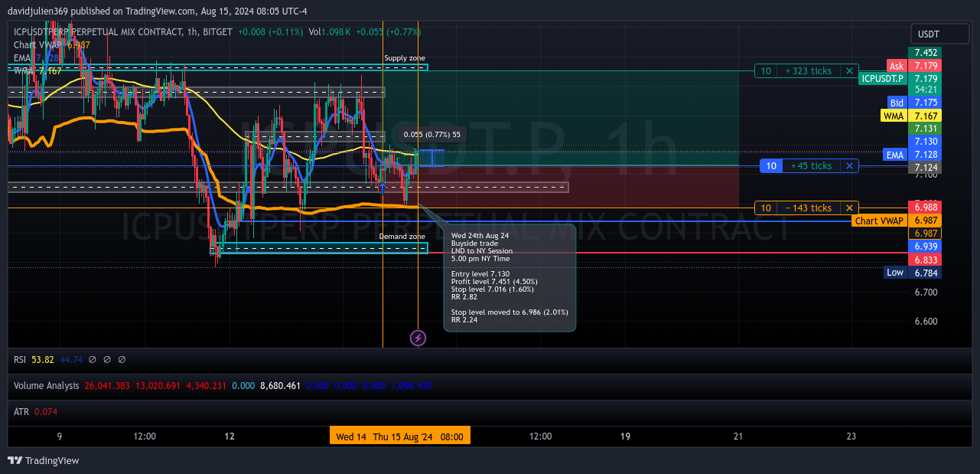The image size is (980, 474).
Task: Click the ICPUSDT.P symbol price label
Action: [x=882, y=79]
